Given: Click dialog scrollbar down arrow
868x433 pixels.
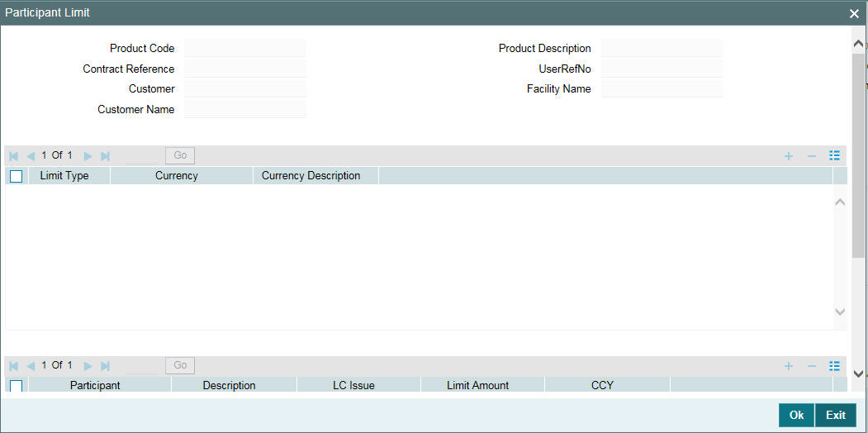Looking at the screenshot, I should (858, 374).
